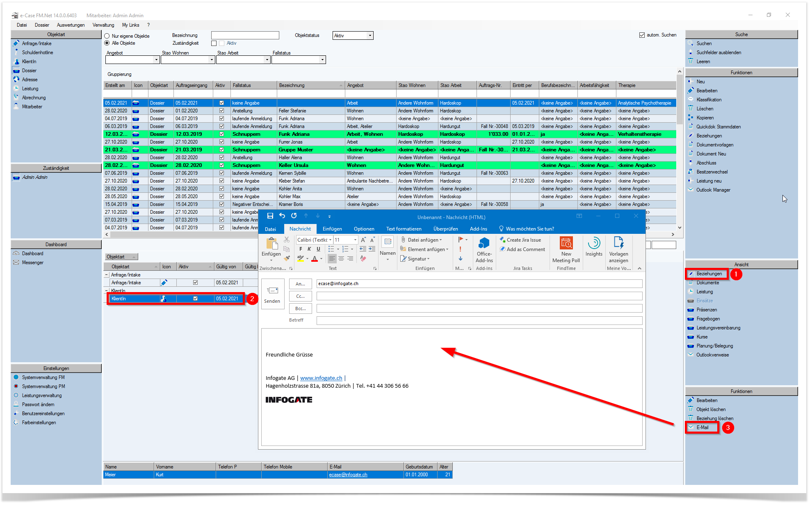This screenshot has height=505, width=812.
Task: Click Outlook Manager in Funktionen panel
Action: [713, 190]
